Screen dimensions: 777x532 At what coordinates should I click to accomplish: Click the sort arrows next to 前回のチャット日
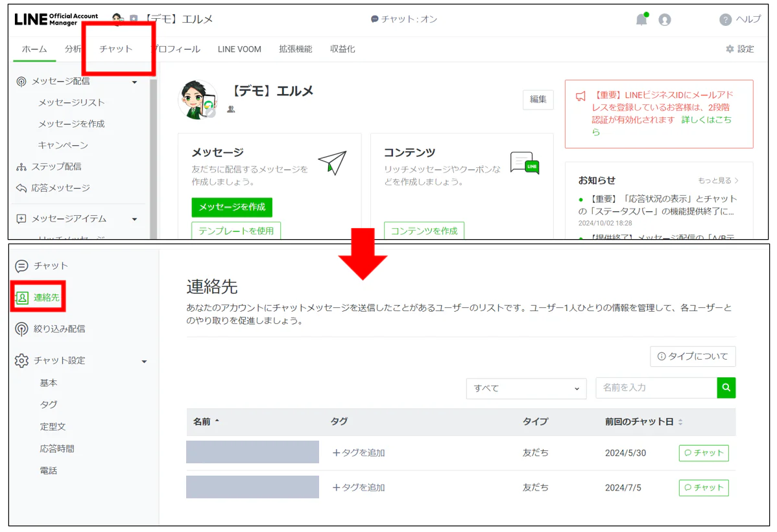point(680,422)
